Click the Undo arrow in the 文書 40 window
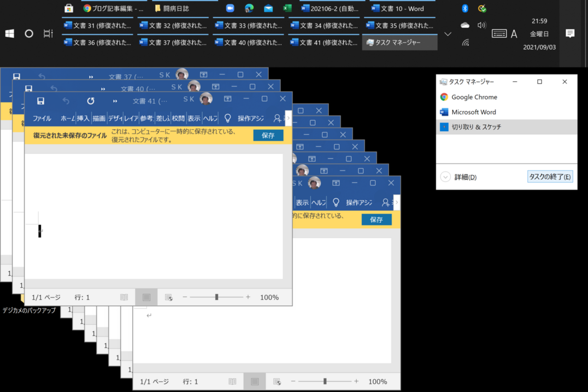Viewport: 588px width, 392px height. coord(54,89)
